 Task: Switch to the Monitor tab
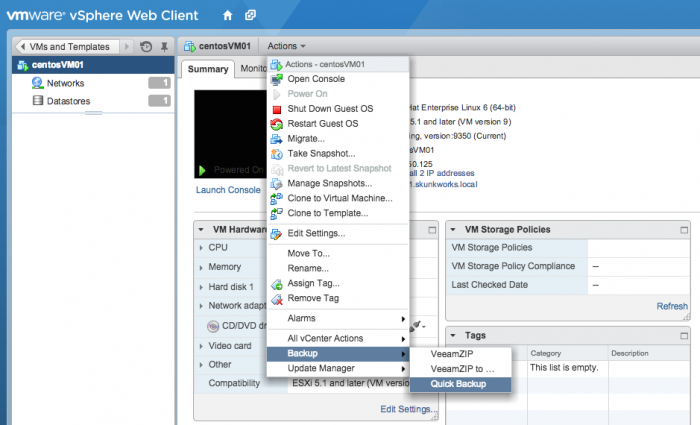click(254, 69)
